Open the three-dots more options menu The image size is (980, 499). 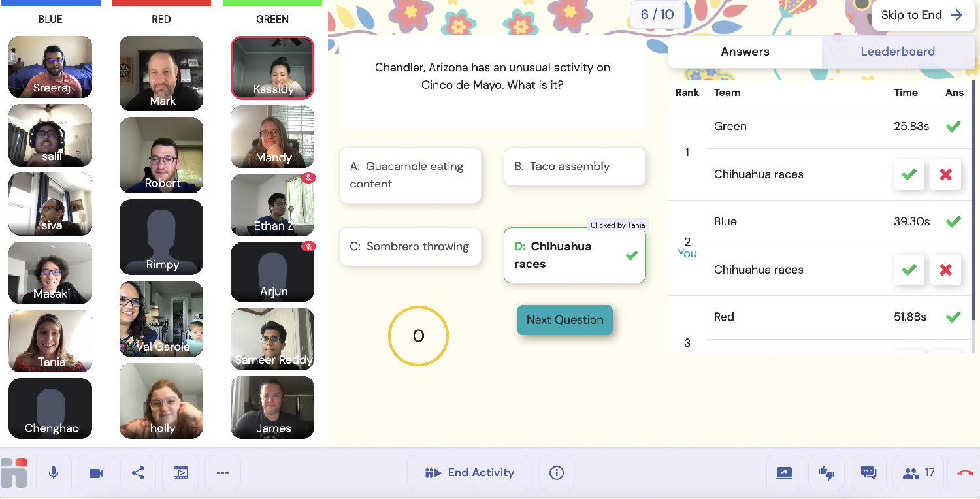(223, 473)
